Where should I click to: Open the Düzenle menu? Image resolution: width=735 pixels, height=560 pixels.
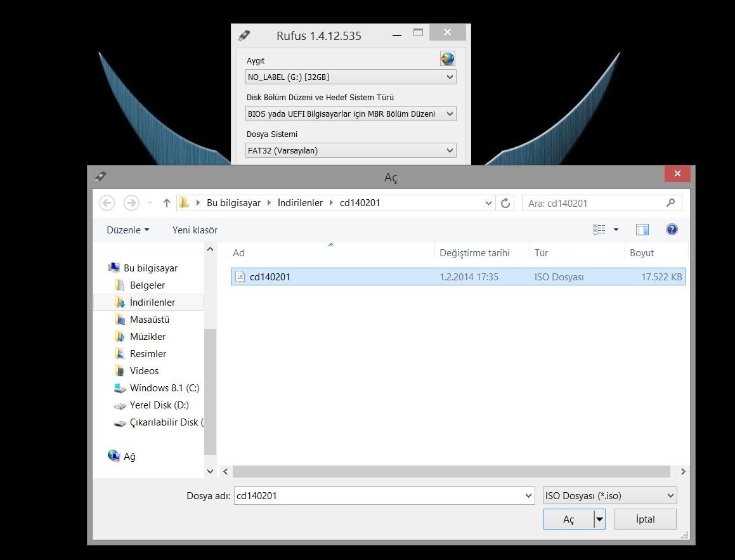tap(127, 230)
